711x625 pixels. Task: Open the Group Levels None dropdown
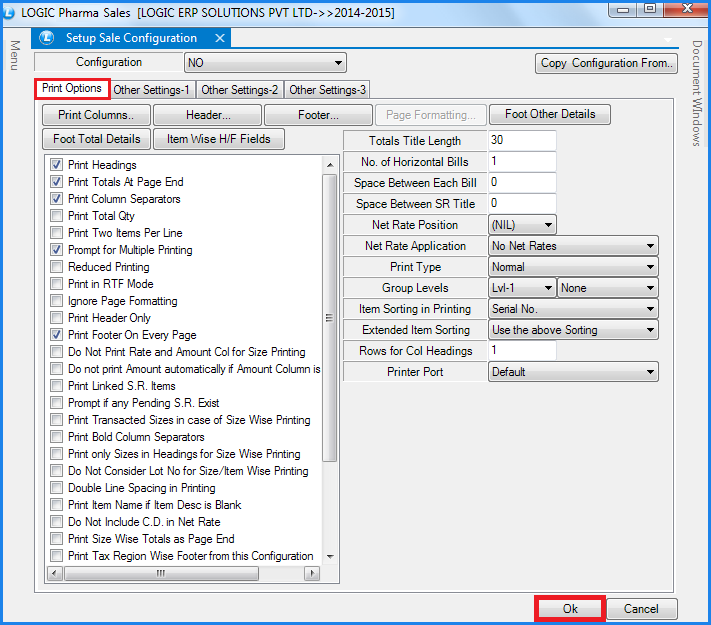(608, 288)
